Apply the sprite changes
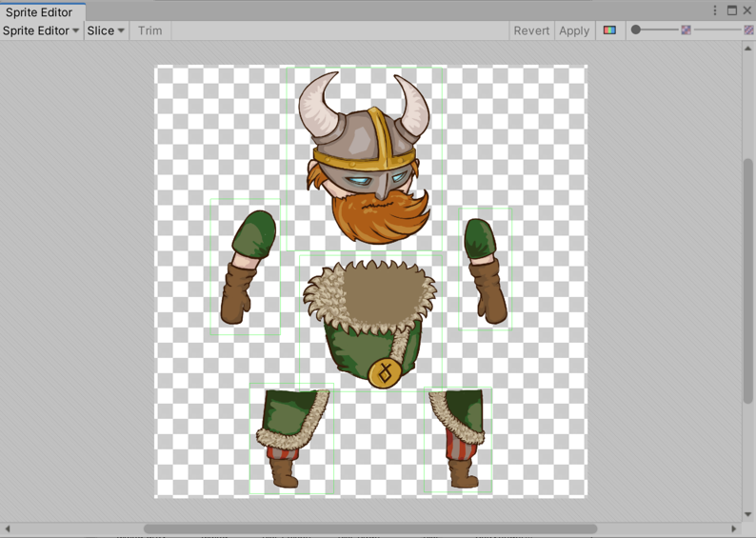Image resolution: width=756 pixels, height=538 pixels. pyautogui.click(x=574, y=30)
